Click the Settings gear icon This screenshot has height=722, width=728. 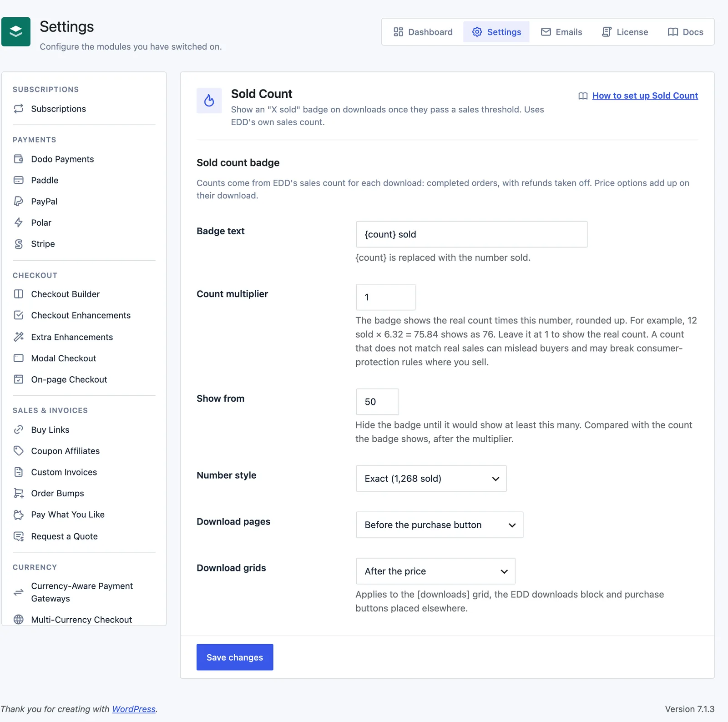pos(477,32)
